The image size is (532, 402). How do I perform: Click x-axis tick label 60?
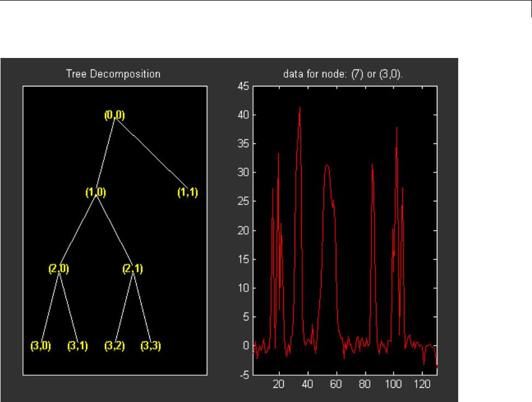pyautogui.click(x=336, y=384)
